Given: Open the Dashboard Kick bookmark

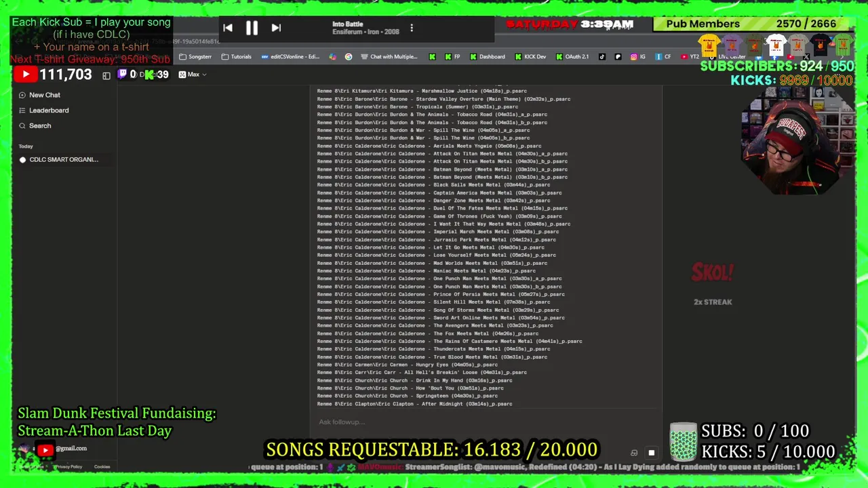Looking at the screenshot, I should point(487,57).
